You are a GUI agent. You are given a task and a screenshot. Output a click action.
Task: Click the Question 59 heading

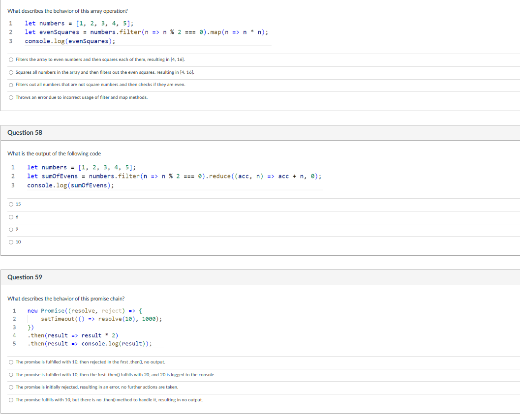(25, 277)
